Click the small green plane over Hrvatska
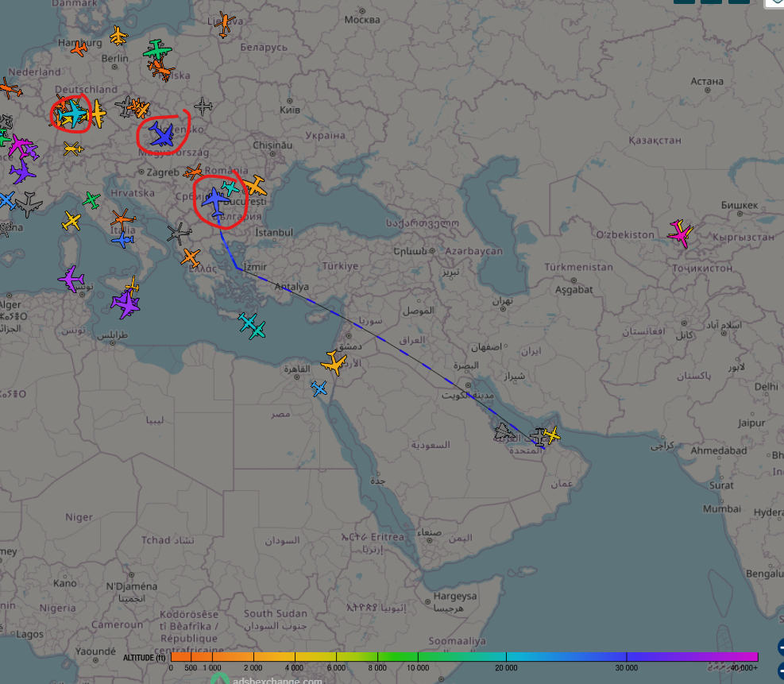Image resolution: width=784 pixels, height=684 pixels. 91,199
